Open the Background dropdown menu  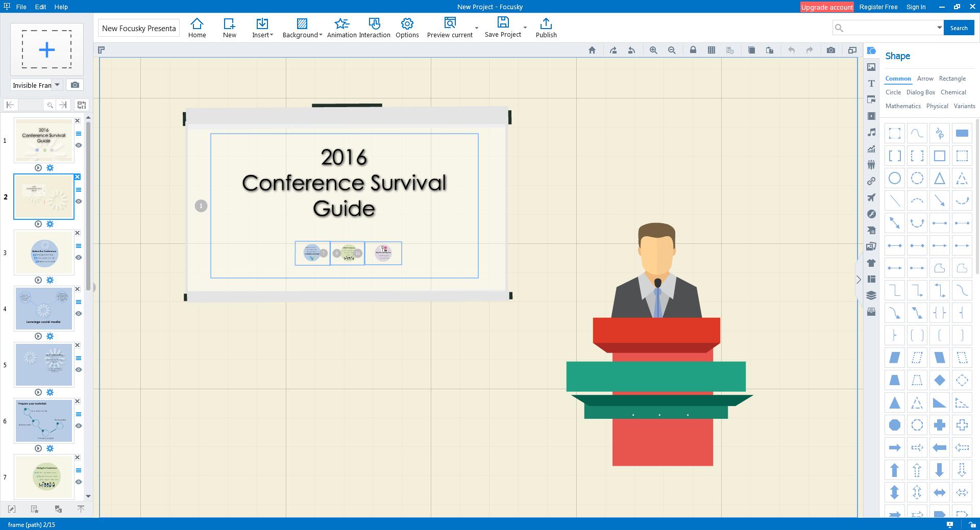tap(302, 28)
